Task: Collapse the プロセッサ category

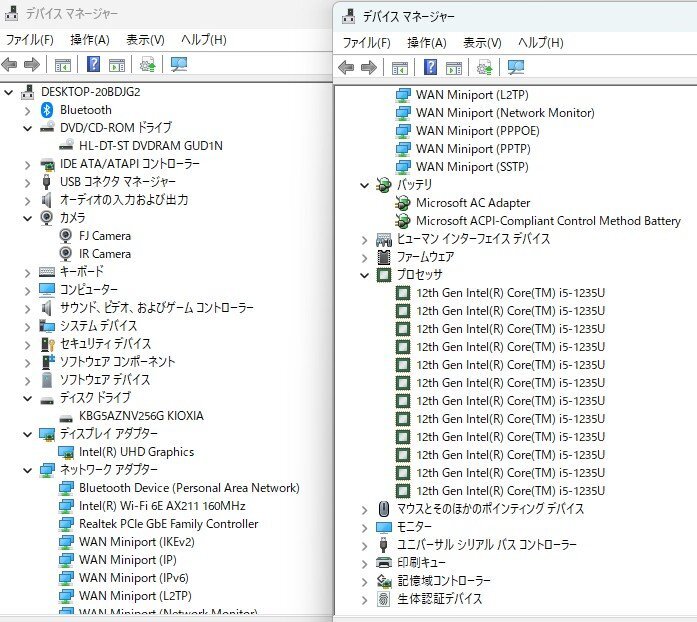Action: pos(365,275)
